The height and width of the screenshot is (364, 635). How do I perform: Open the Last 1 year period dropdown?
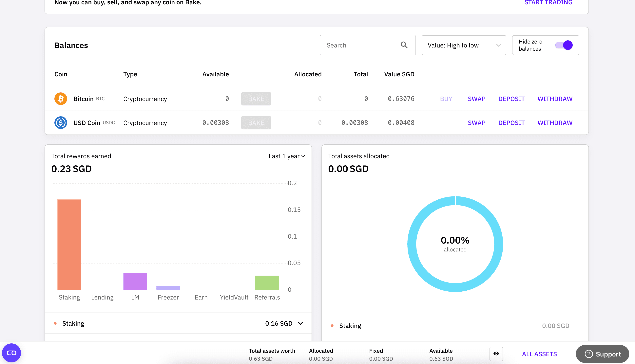point(287,156)
